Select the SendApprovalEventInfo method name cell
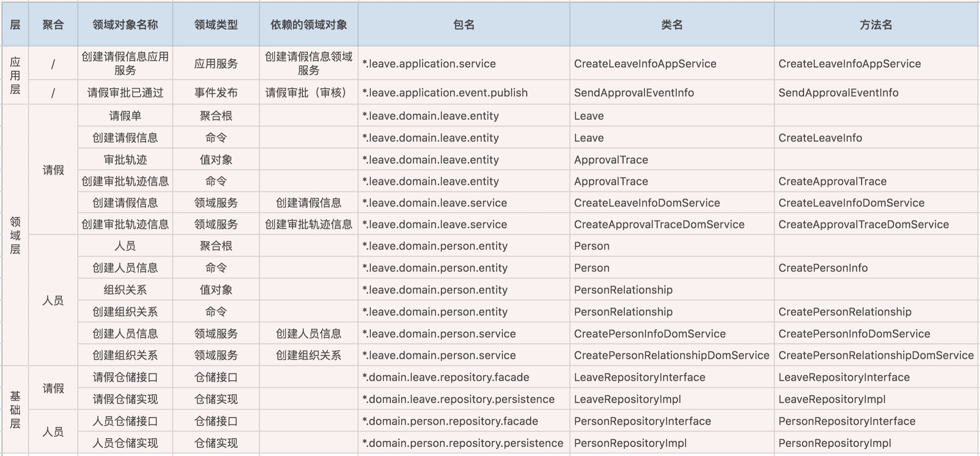Viewport: 980px width, 456px height. pos(838,92)
